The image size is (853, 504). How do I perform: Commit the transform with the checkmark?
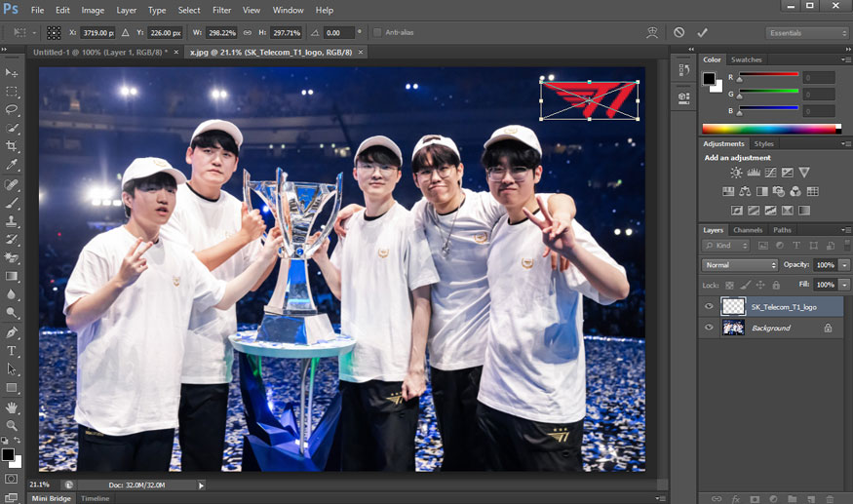(702, 32)
